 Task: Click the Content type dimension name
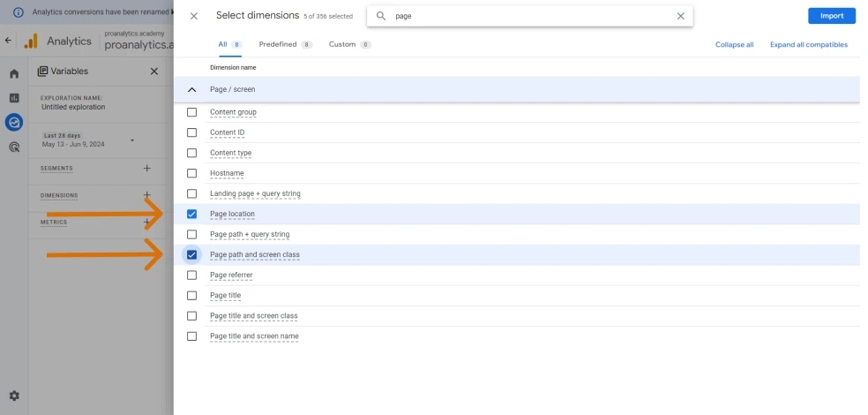[231, 153]
